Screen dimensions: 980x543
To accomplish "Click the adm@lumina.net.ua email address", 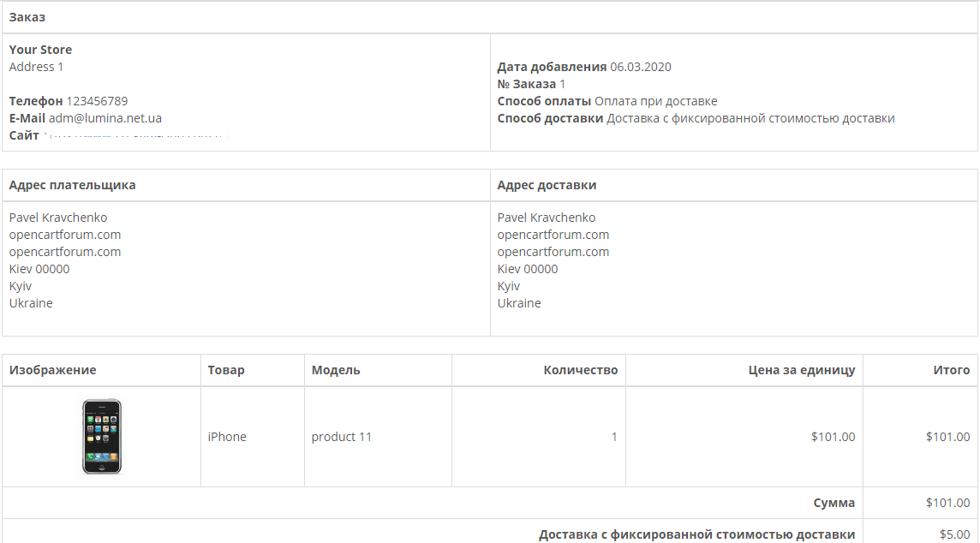I will coord(105,118).
